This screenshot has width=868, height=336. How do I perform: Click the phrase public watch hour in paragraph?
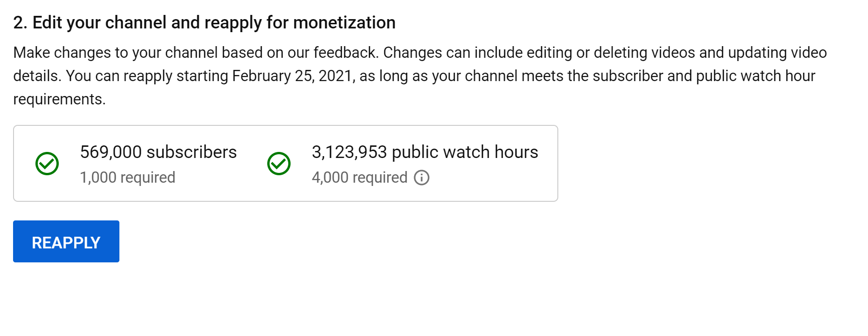click(756, 76)
